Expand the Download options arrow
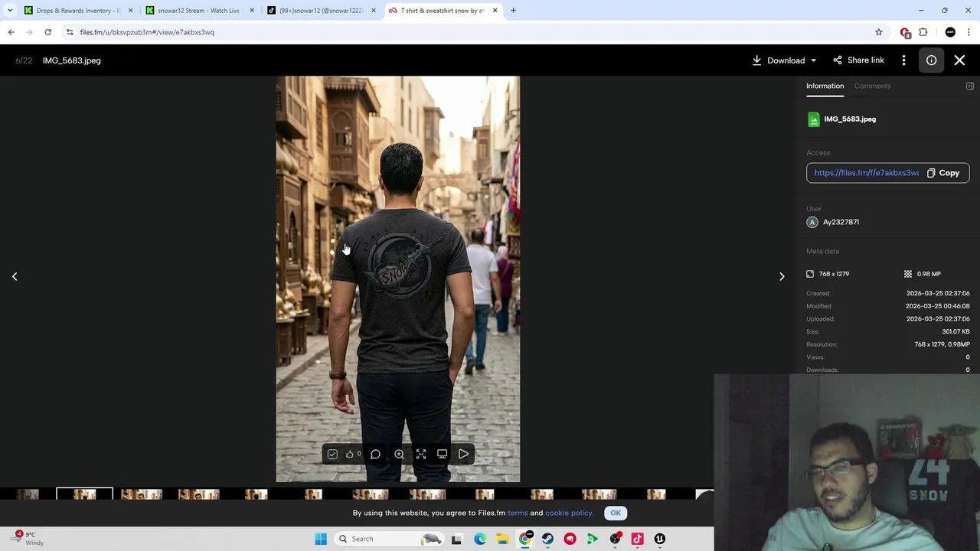 coord(813,60)
